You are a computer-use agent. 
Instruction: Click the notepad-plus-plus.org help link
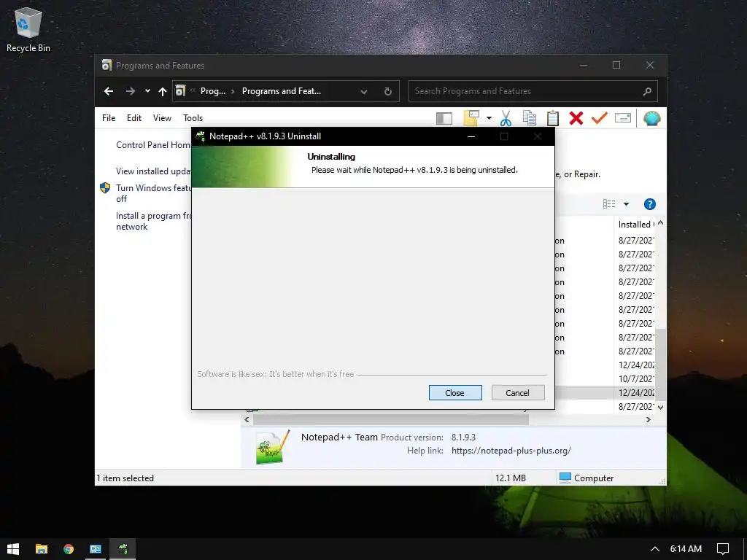(x=511, y=451)
